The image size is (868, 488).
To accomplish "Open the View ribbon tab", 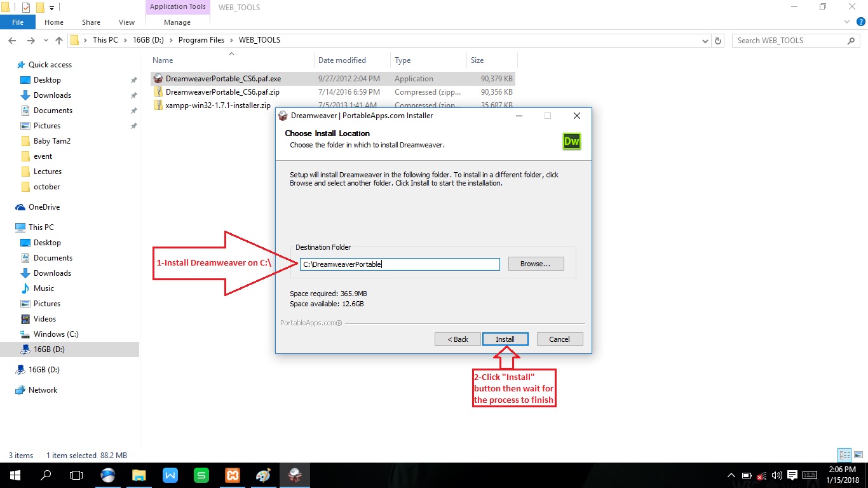I will click(x=126, y=22).
